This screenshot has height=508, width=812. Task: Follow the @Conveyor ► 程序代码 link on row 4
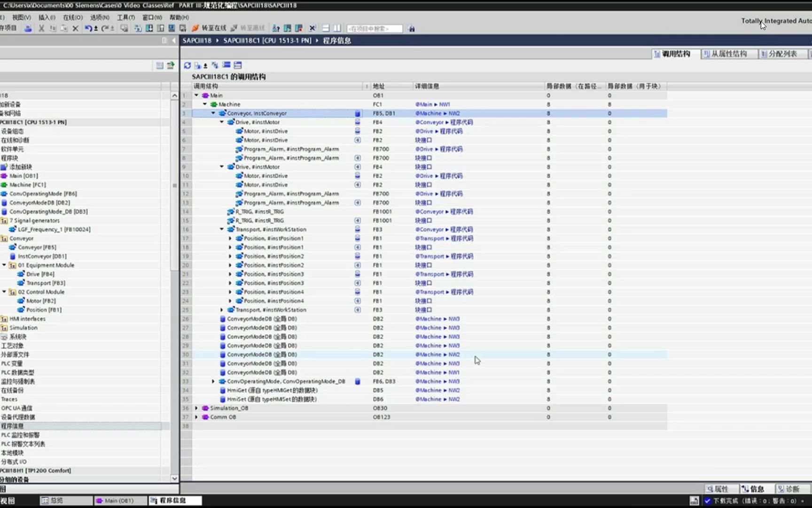444,122
